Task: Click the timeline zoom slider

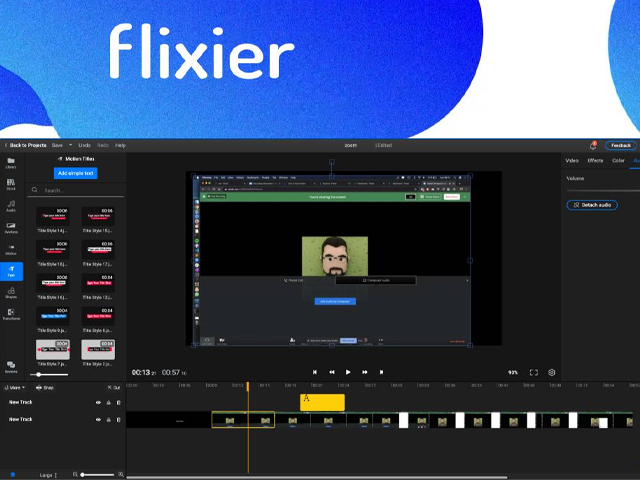Action: [x=98, y=475]
